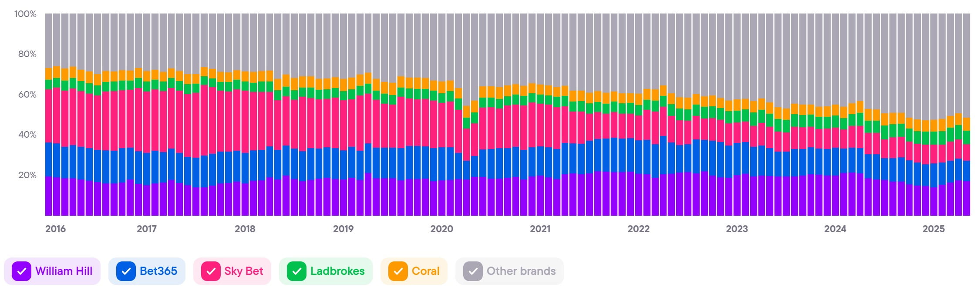Select the Sky Bet legend label text
The image size is (980, 288).
[243, 271]
